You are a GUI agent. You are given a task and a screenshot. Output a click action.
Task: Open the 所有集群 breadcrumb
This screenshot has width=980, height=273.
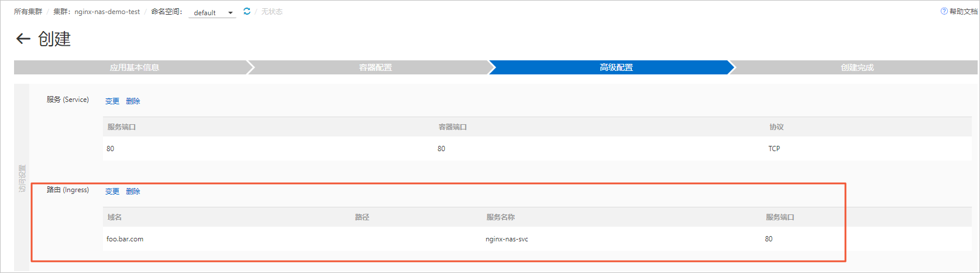click(x=28, y=12)
